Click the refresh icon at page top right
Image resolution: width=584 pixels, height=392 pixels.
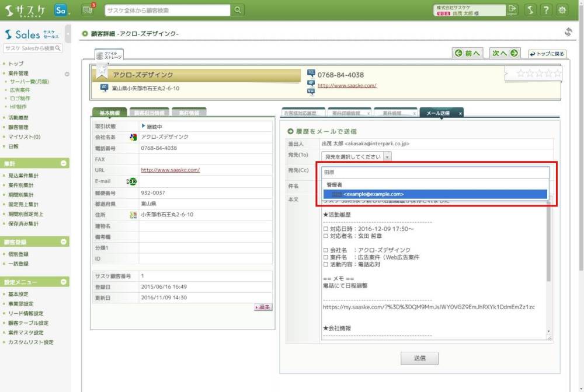[568, 32]
